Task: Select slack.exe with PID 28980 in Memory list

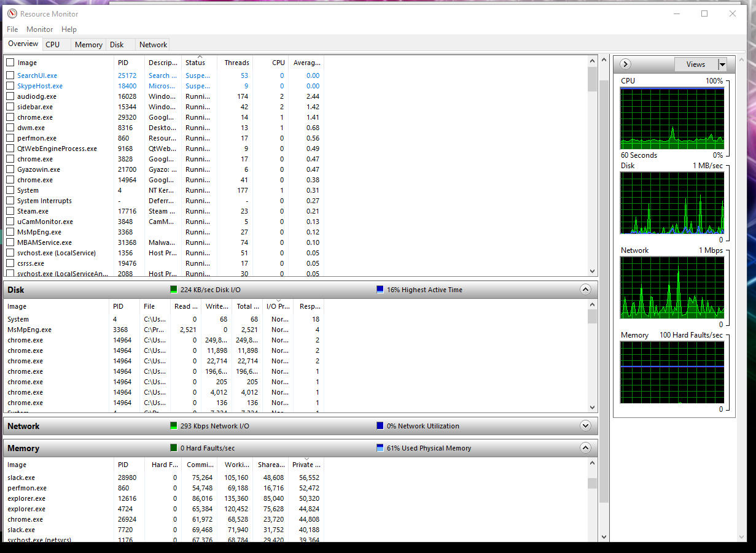Action: [x=164, y=478]
